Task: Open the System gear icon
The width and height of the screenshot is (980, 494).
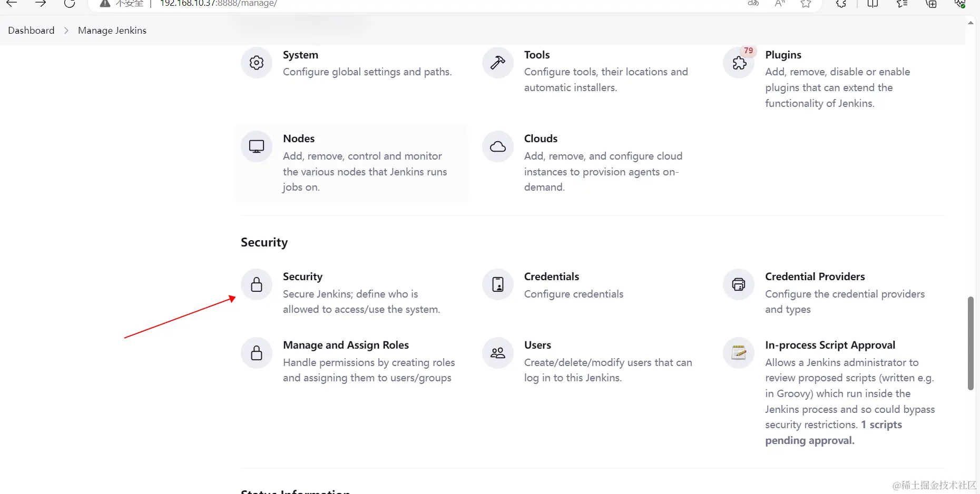Action: [257, 63]
